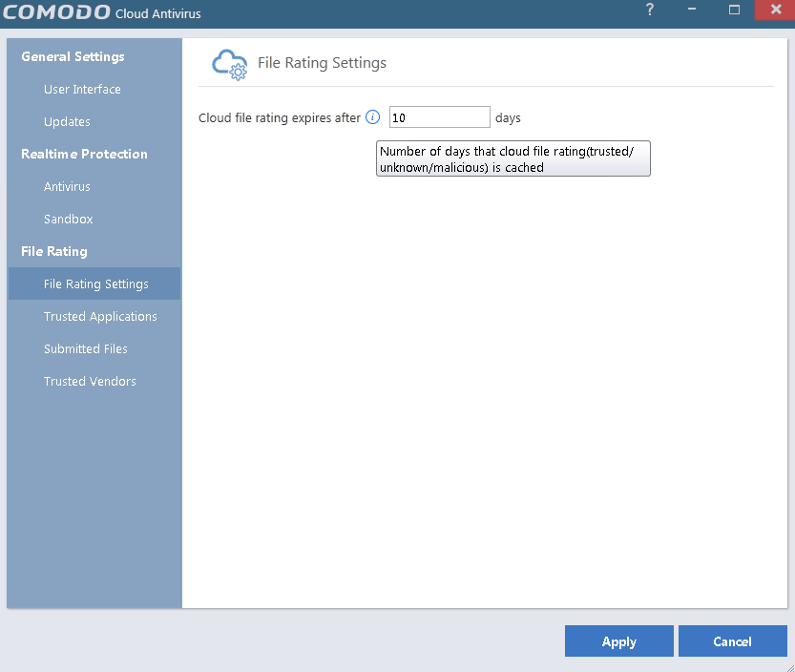Click the days expiry input field

pos(440,117)
